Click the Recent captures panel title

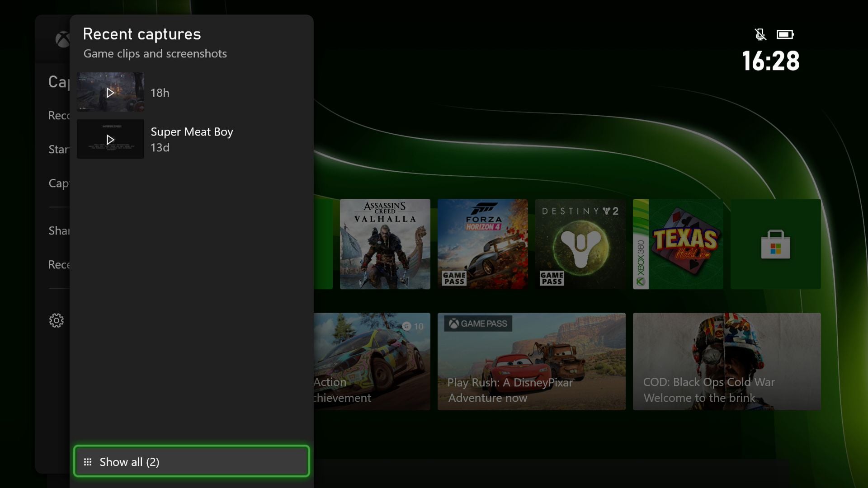[142, 34]
